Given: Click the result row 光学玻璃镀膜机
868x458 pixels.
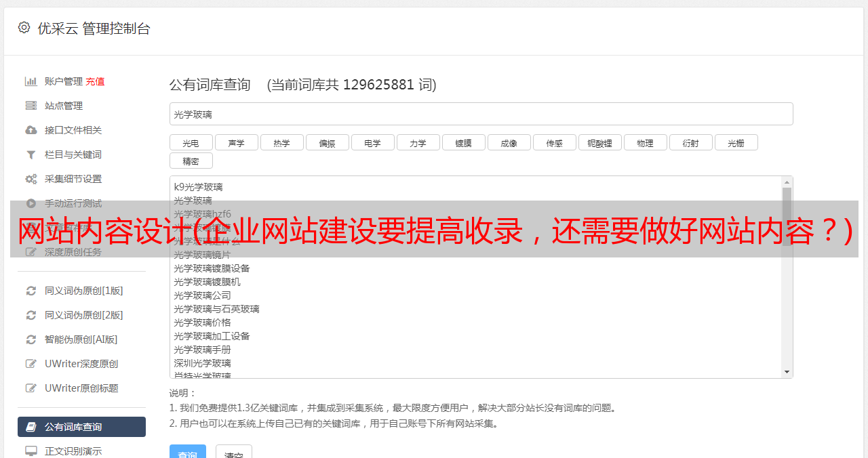Looking at the screenshot, I should [x=207, y=282].
